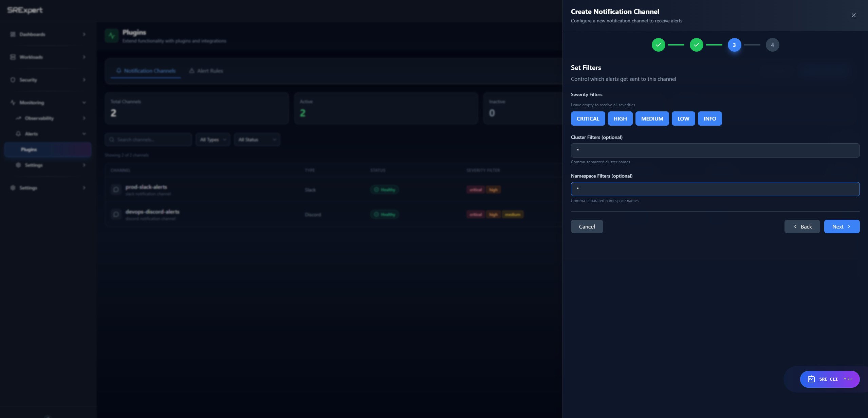
Task: Toggle the INFO severity filter off
Action: click(x=709, y=119)
